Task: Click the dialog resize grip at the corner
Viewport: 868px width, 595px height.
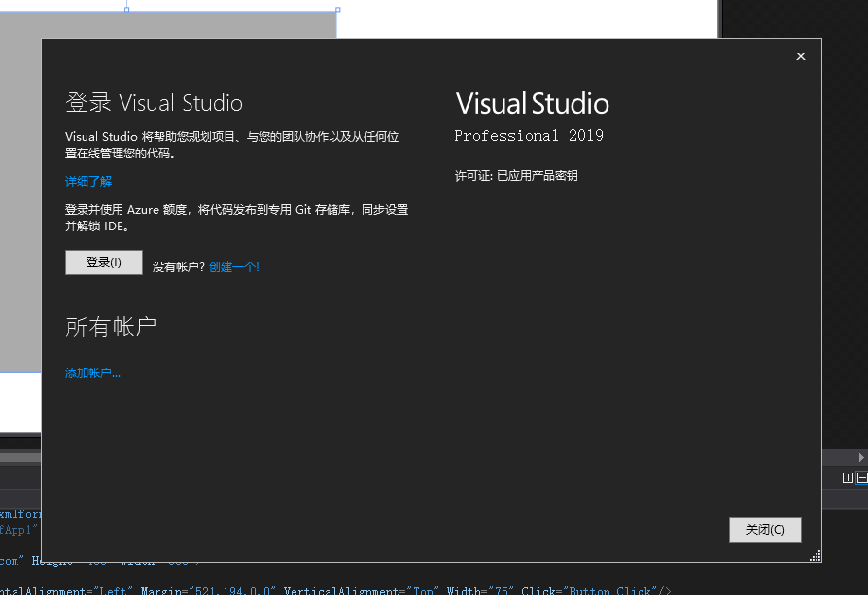Action: (x=816, y=556)
